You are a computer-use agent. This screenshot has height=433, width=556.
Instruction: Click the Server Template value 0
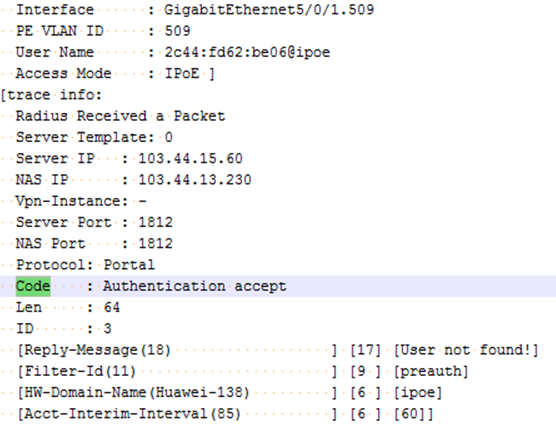(x=169, y=137)
